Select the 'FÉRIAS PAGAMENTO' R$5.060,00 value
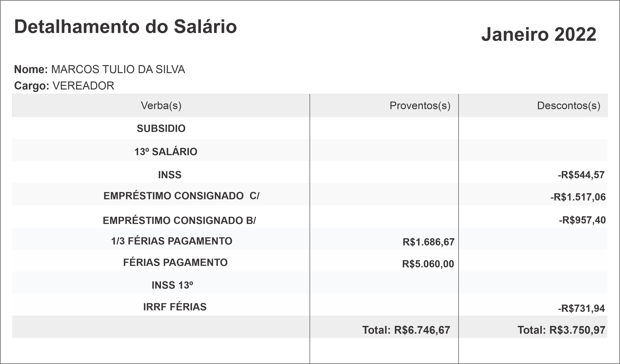 428,264
